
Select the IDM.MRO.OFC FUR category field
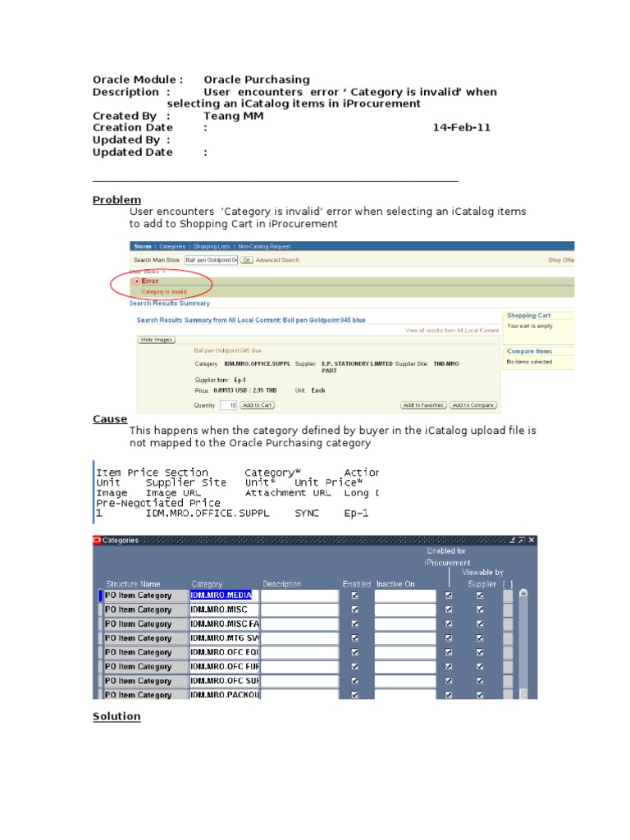(224, 666)
